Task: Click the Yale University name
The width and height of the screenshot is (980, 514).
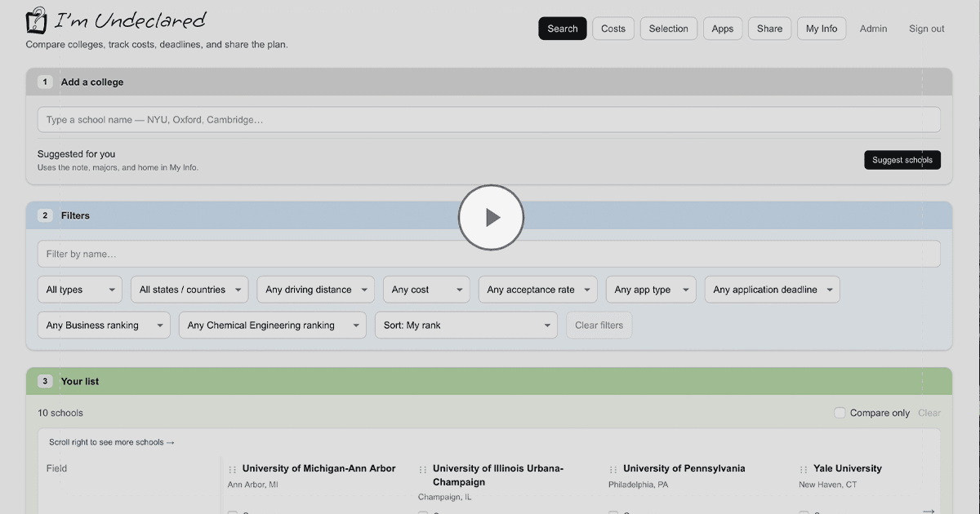Action: coord(848,468)
